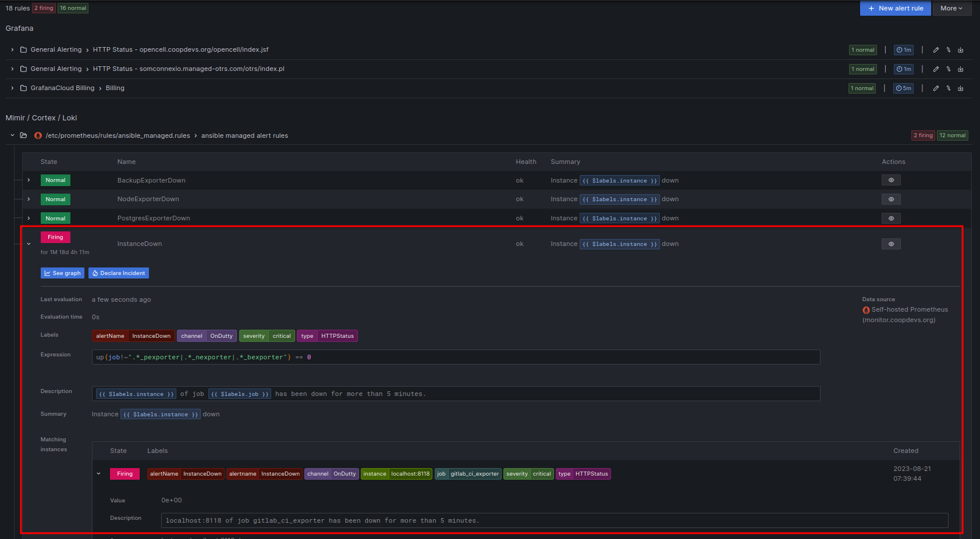The width and height of the screenshot is (980, 539).
Task: Click export icon for opencell HTTP Status group
Action: tap(960, 50)
